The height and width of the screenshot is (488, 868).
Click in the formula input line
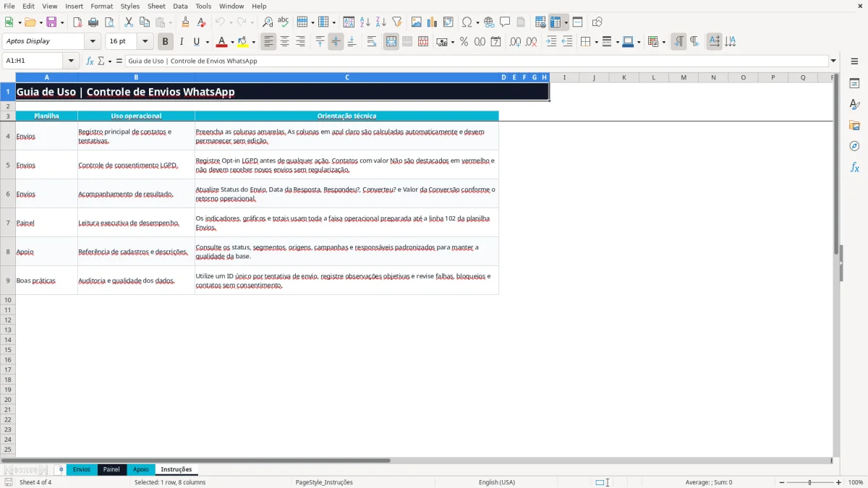click(x=476, y=61)
